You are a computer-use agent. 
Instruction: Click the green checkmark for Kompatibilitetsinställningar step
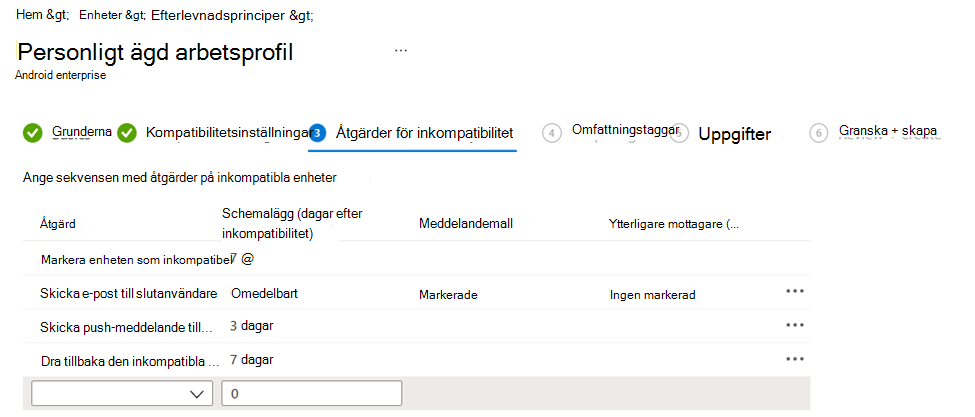127,133
